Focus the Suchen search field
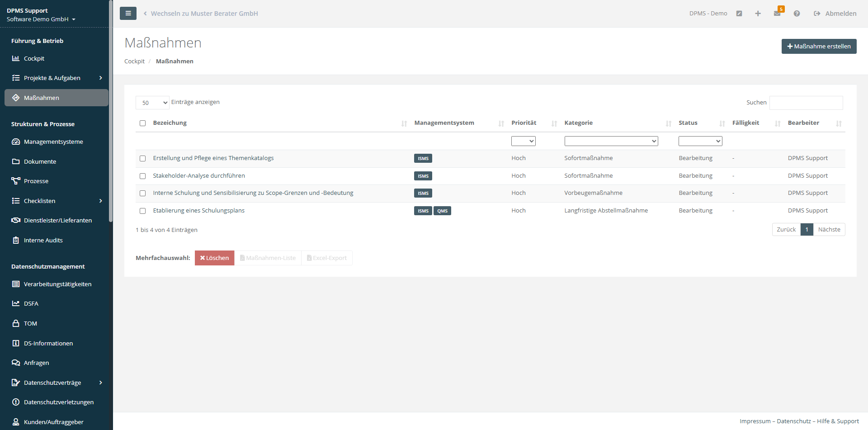This screenshot has width=868, height=430. (x=806, y=103)
